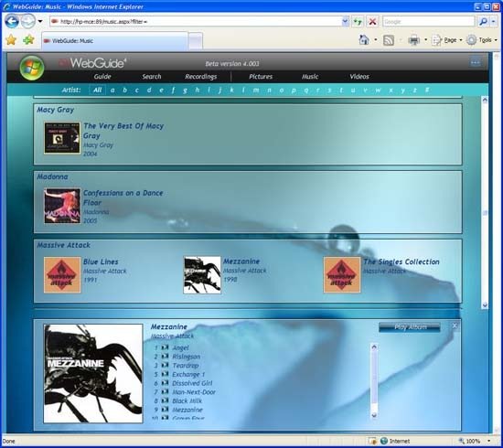Play track Angel via its play icon
Screen dimensions: 503x448
click(x=165, y=347)
